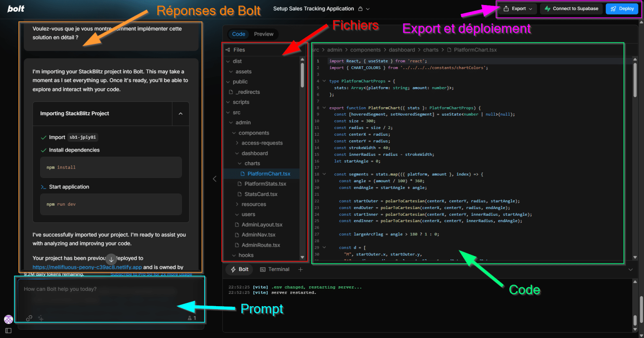The image size is (644, 338).
Task: Open the user avatar menu
Action: tap(8, 319)
